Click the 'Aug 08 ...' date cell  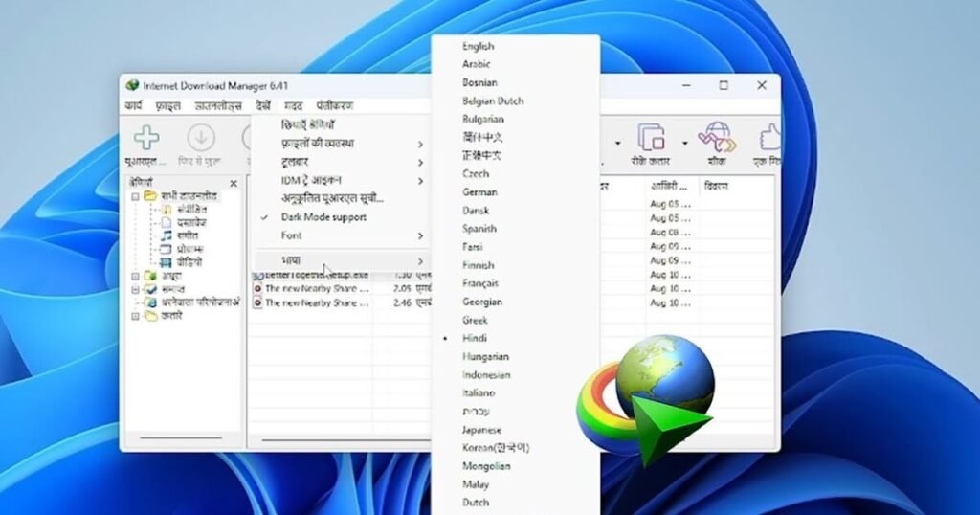pos(670,232)
